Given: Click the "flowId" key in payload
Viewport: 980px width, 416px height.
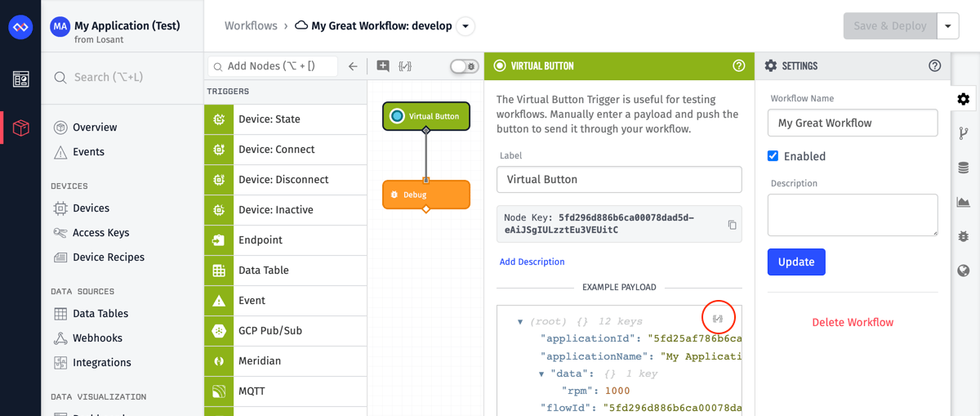Looking at the screenshot, I should tap(567, 409).
